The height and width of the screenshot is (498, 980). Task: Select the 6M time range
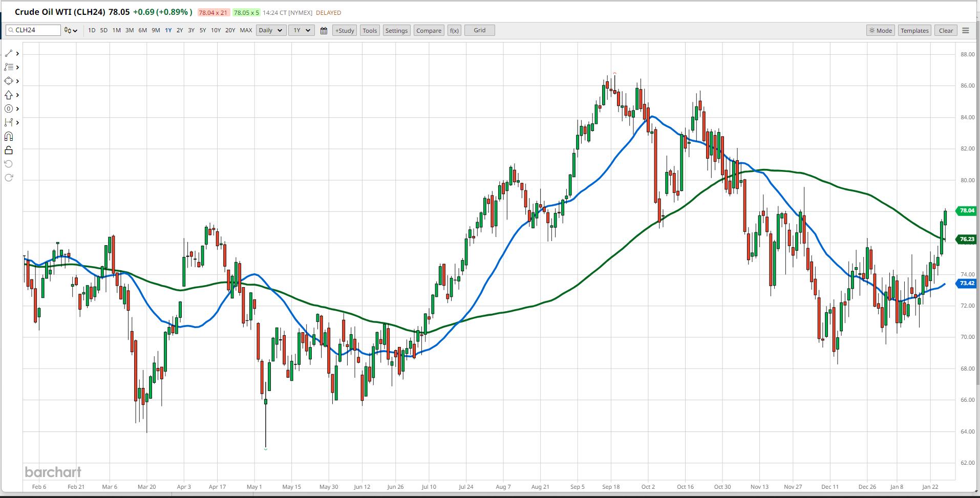click(x=142, y=31)
